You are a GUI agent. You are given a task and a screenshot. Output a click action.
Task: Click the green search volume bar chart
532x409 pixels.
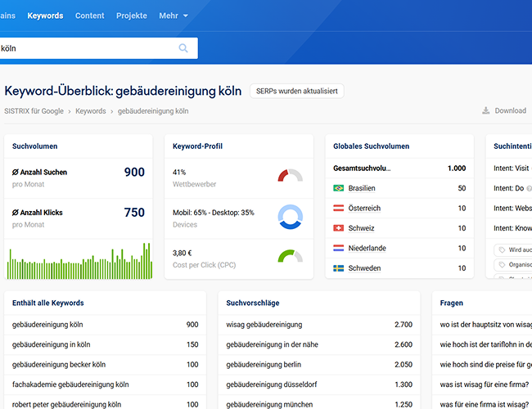click(79, 262)
